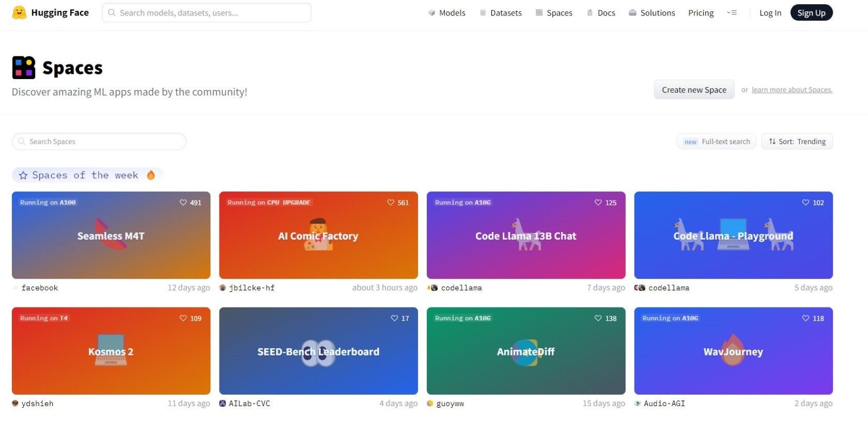Image resolution: width=868 pixels, height=434 pixels.
Task: Click the Hugging Face brand name
Action: (60, 12)
